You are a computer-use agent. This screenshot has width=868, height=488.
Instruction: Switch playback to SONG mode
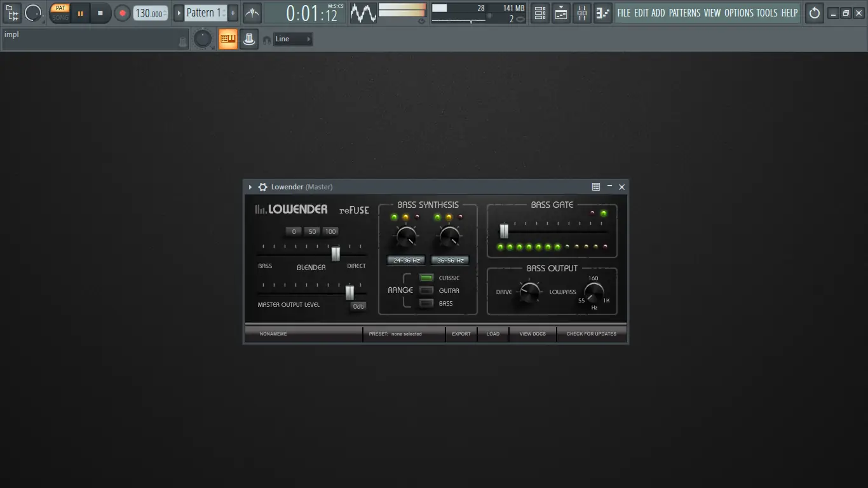60,17
